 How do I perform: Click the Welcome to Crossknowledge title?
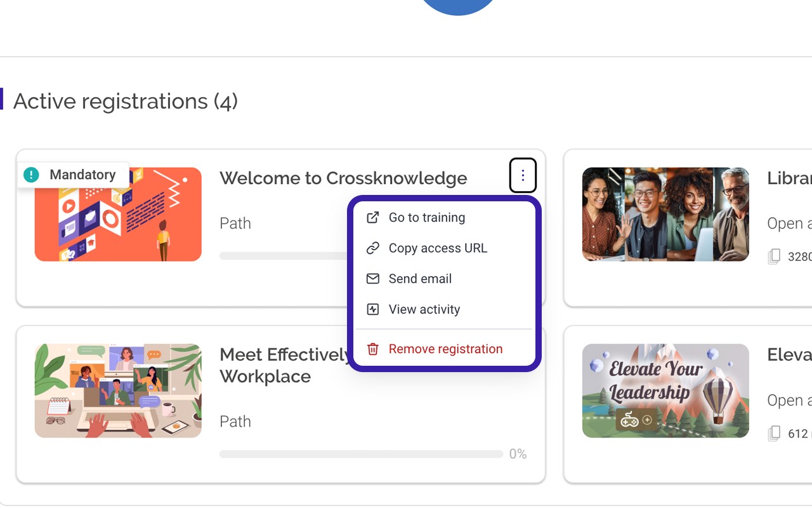point(343,178)
